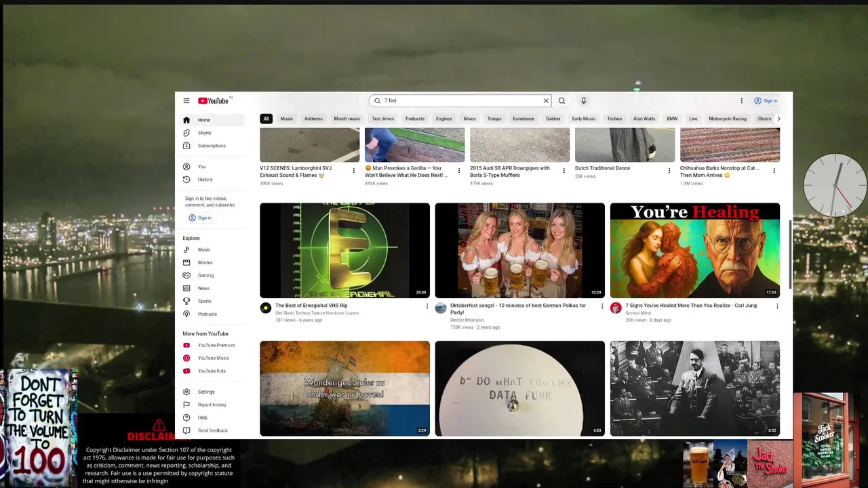Open the YouTube hamburger guide menu
Image resolution: width=868 pixels, height=488 pixels.
click(186, 101)
